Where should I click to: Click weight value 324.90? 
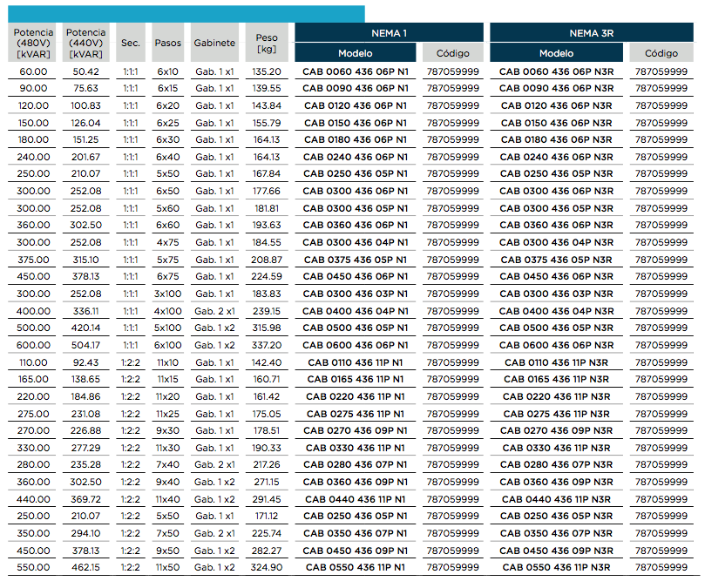(267, 567)
